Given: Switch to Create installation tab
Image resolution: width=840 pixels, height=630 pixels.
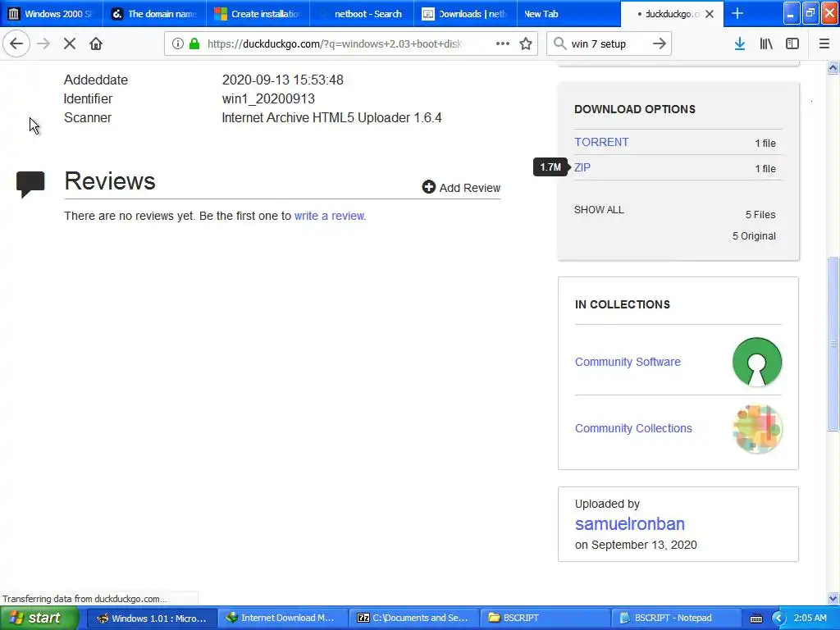Looking at the screenshot, I should click(x=258, y=14).
